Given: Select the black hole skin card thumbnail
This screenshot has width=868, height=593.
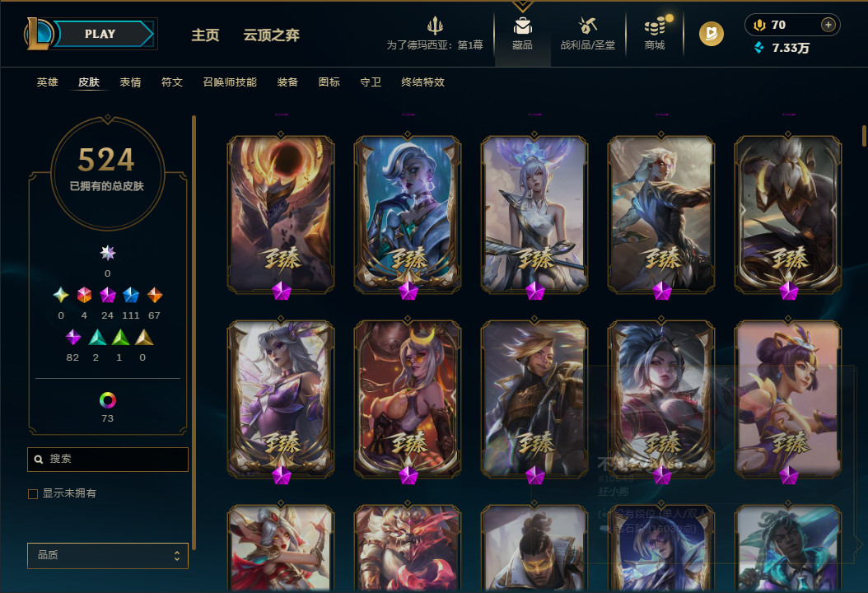Looking at the screenshot, I should click(281, 214).
